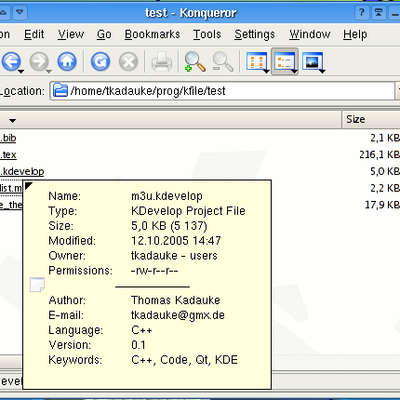The image size is (400, 400).
Task: Go back with the Back arrow icon
Action: 11,61
